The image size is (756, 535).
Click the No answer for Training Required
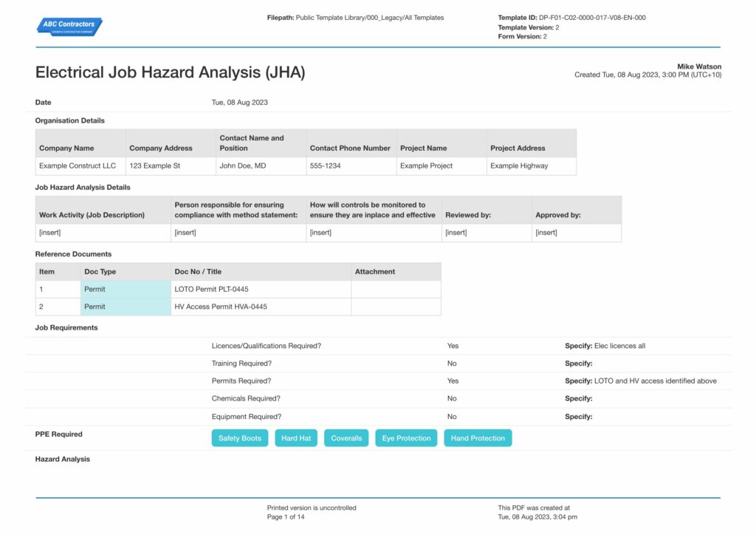click(452, 364)
